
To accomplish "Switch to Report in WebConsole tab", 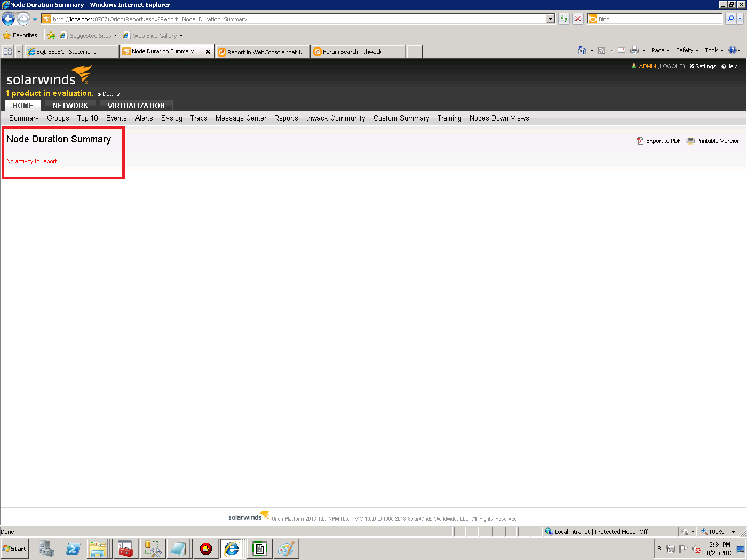I will tap(263, 52).
